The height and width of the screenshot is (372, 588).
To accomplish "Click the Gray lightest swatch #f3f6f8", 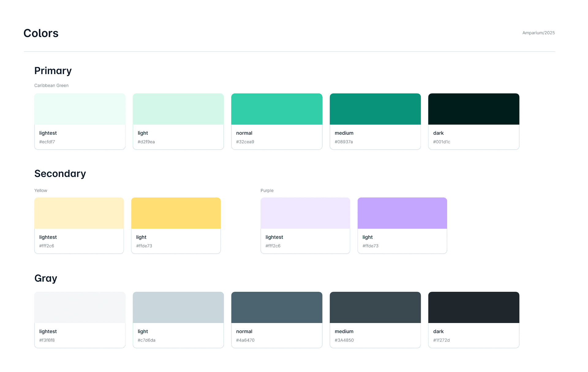I will click(80, 308).
